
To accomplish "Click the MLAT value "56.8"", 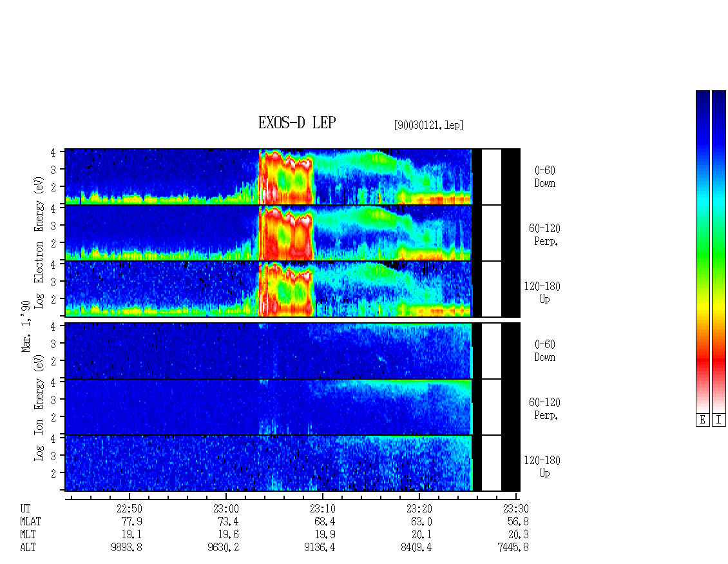I will 518,521.
